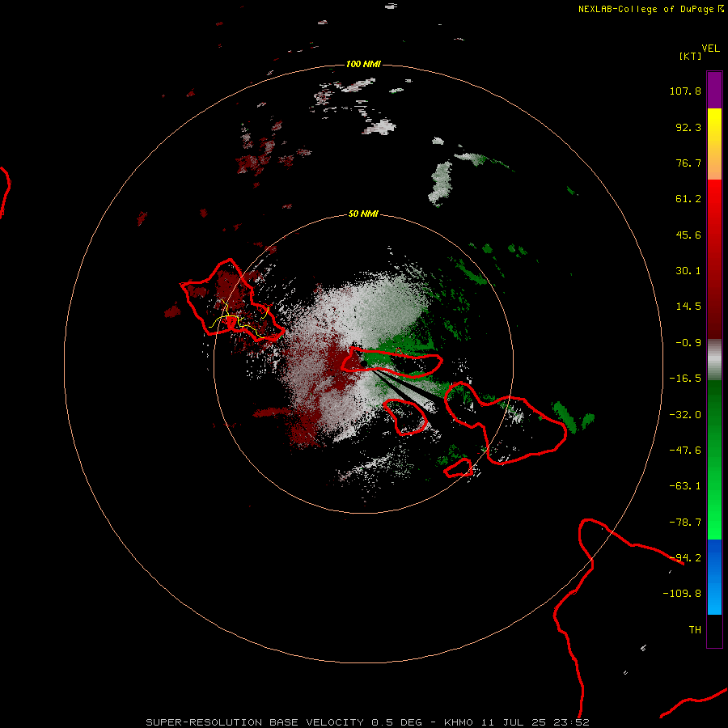Click the black radar site dot at center
The image size is (728, 728).
[x=365, y=363]
